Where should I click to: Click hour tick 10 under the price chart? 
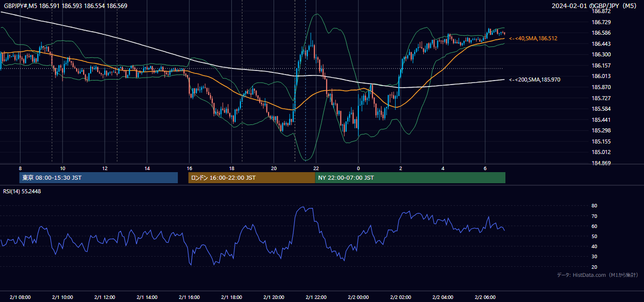62,168
